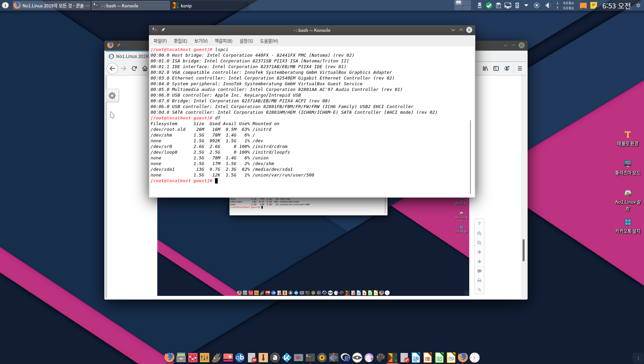
Task: Open the removable USB device tray icon
Action: (x=480, y=5)
